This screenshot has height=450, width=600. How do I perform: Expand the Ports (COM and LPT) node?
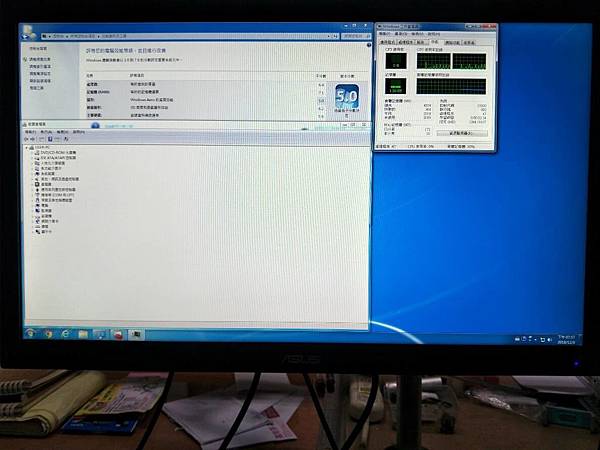(x=32, y=195)
